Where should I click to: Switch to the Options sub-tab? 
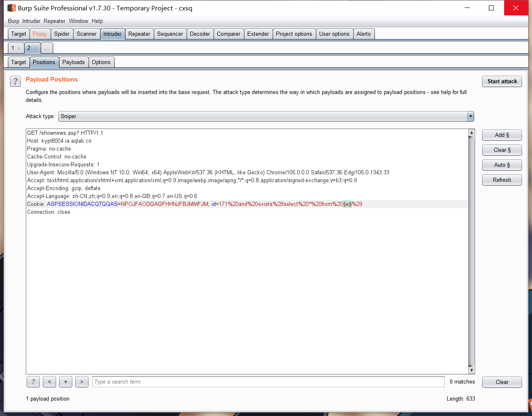(x=101, y=62)
